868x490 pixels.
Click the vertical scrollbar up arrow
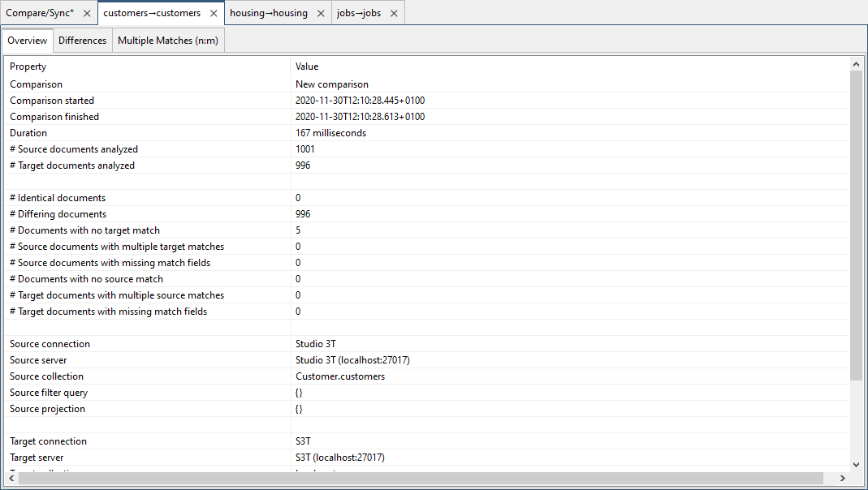click(857, 63)
